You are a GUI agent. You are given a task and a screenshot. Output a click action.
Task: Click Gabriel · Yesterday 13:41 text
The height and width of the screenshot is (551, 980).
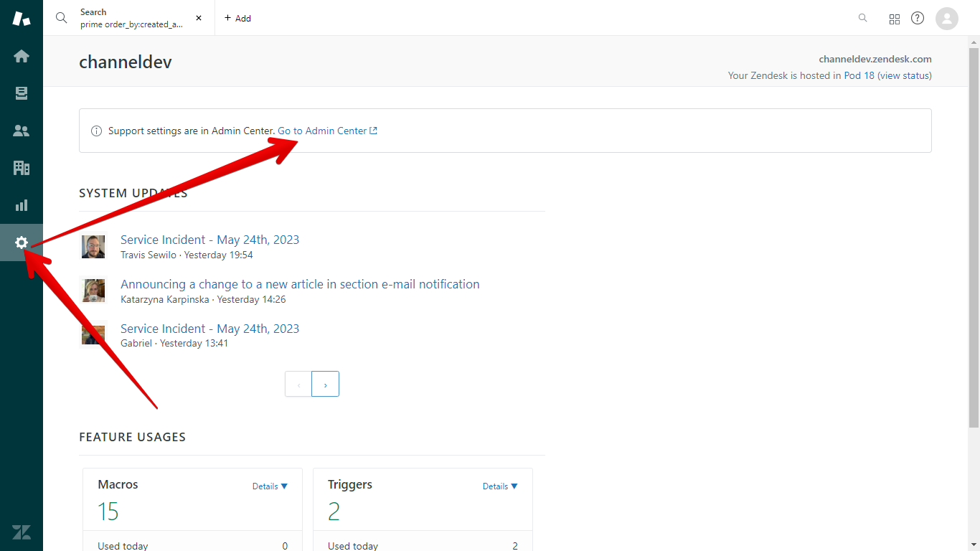coord(174,343)
